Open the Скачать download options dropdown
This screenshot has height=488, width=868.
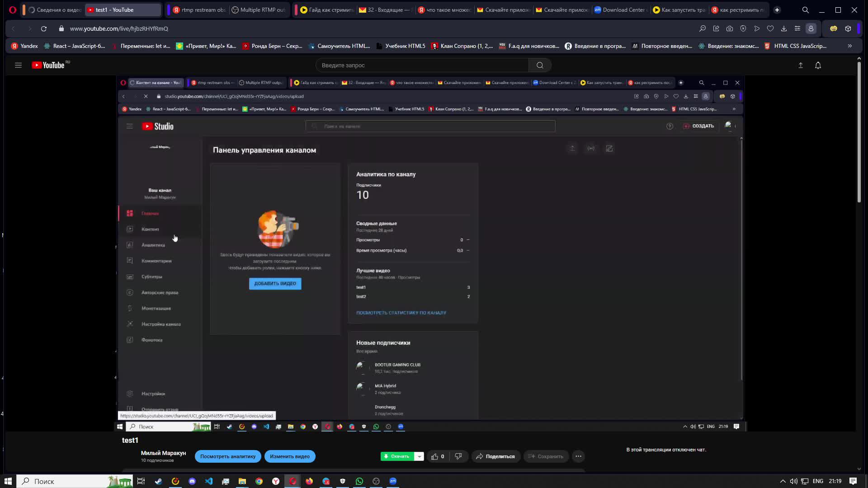coord(420,456)
